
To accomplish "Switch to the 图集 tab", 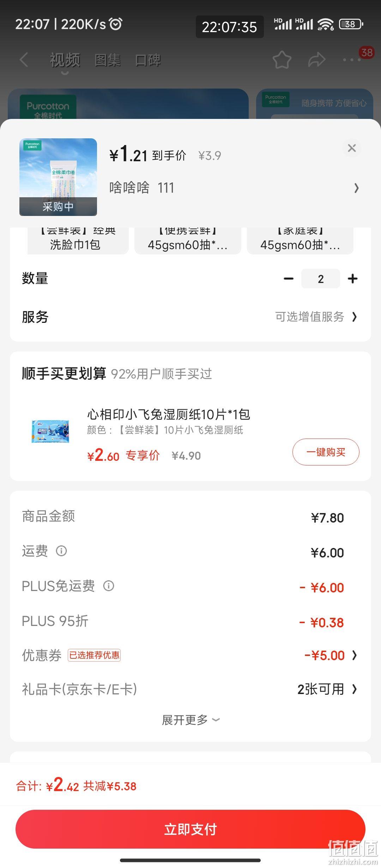I will (108, 60).
